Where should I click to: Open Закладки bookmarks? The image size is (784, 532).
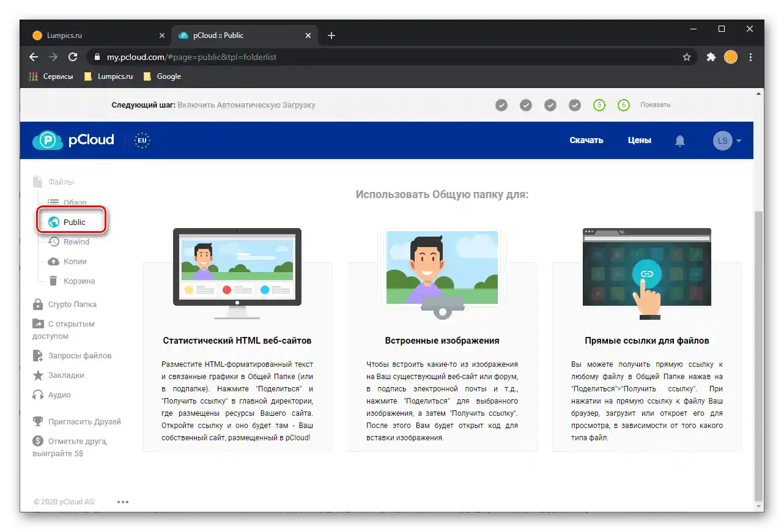(66, 375)
